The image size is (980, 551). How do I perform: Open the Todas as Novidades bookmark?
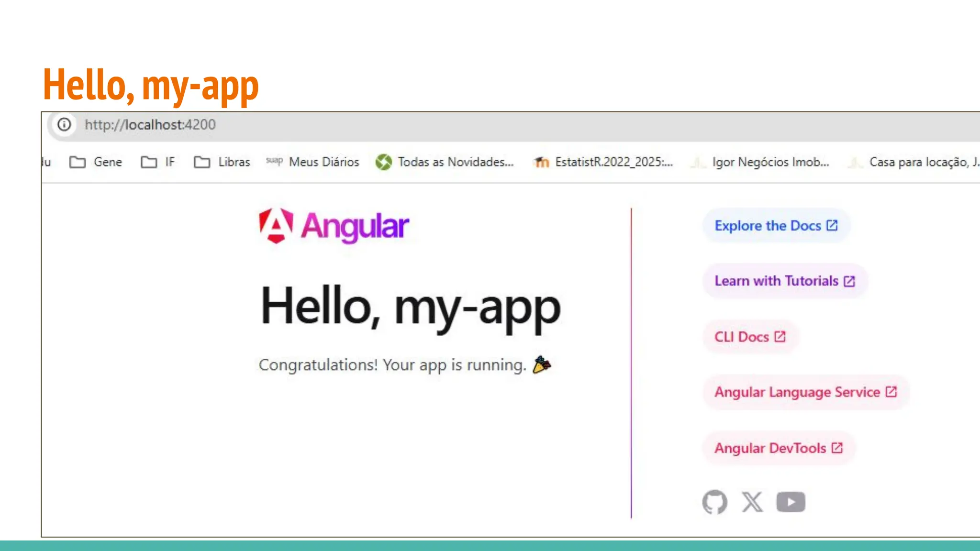[445, 162]
